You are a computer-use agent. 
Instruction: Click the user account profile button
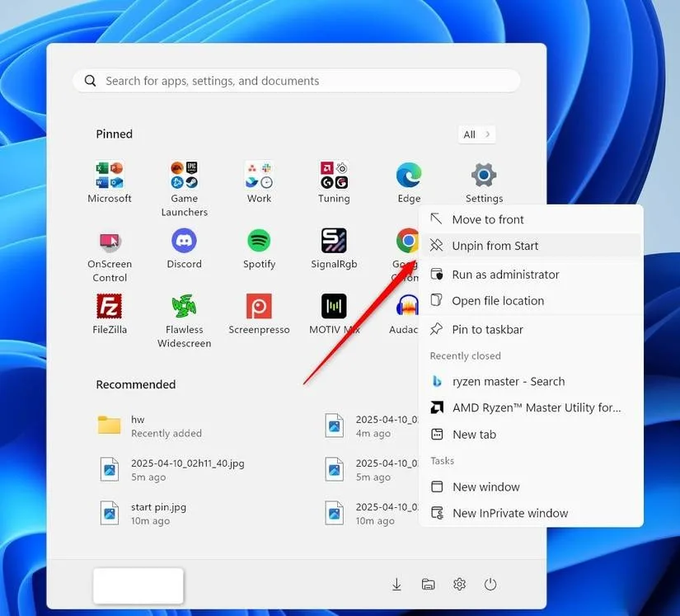tap(138, 585)
